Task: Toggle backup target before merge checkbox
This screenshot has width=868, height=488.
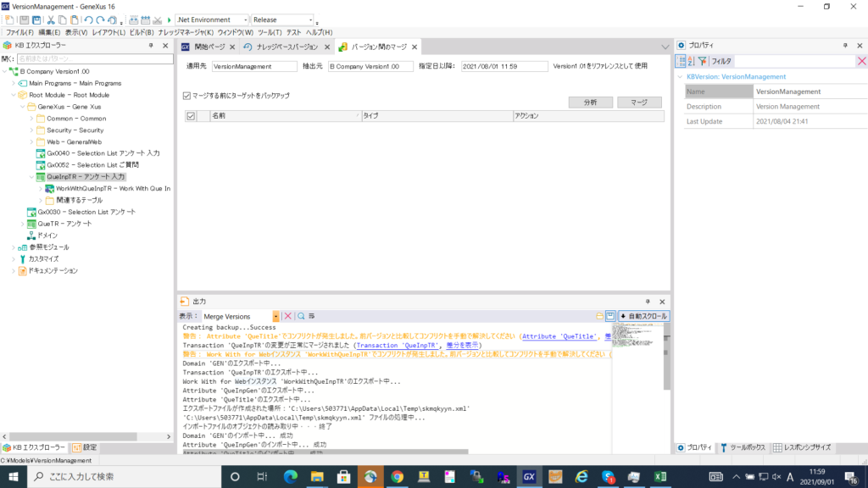Action: pos(186,96)
